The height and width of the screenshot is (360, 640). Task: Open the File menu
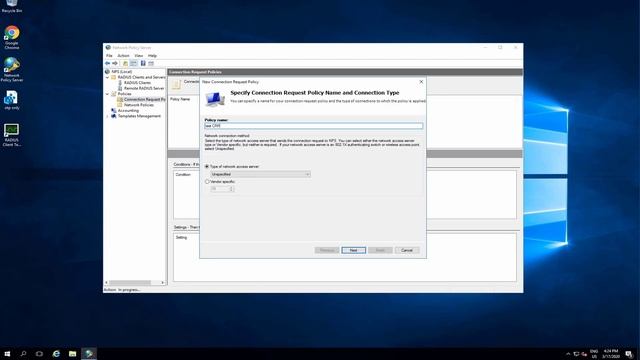tap(109, 56)
